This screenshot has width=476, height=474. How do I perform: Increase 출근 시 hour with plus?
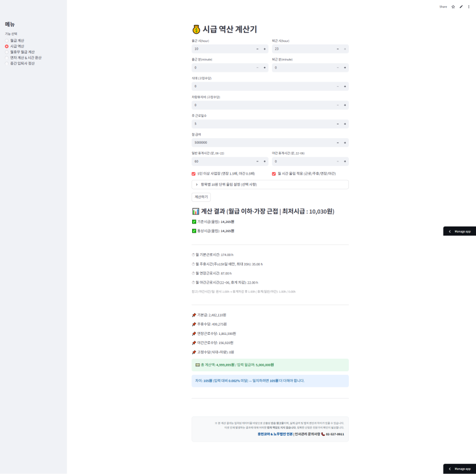(265, 50)
